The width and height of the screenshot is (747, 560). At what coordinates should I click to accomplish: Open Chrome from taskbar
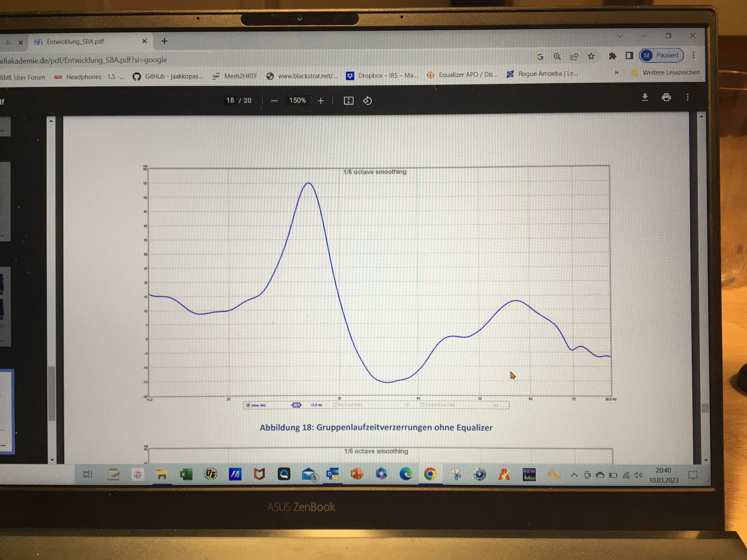pos(430,474)
